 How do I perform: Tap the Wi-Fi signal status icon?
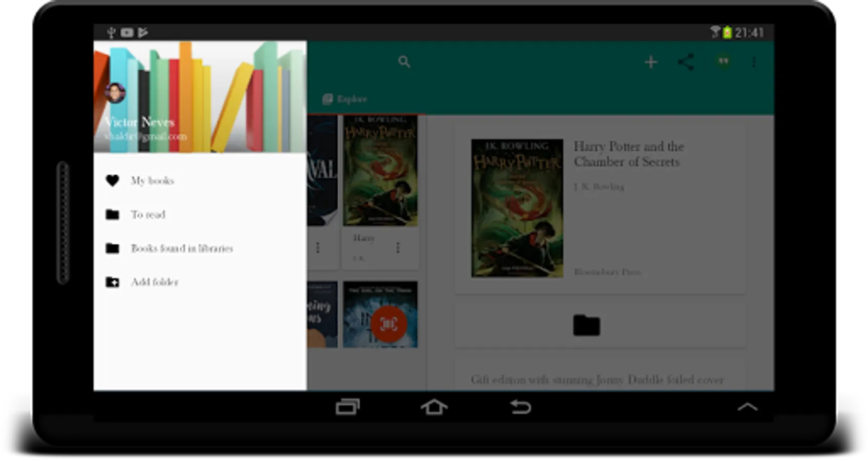(x=715, y=32)
